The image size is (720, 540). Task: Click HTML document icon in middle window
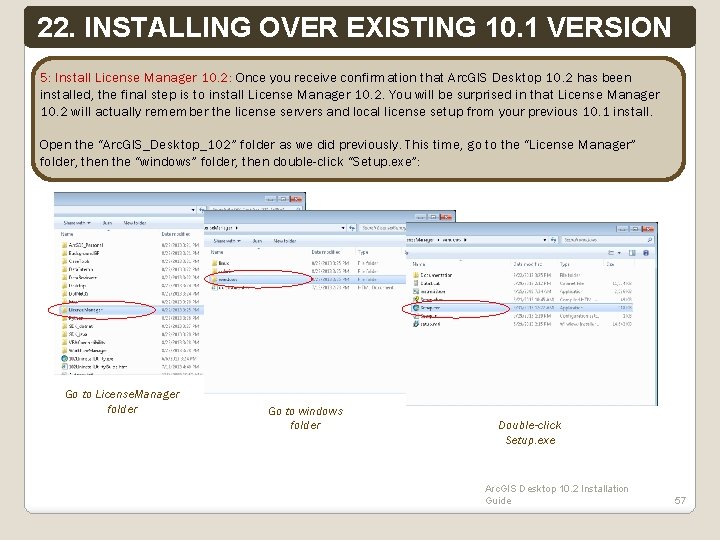(x=214, y=287)
